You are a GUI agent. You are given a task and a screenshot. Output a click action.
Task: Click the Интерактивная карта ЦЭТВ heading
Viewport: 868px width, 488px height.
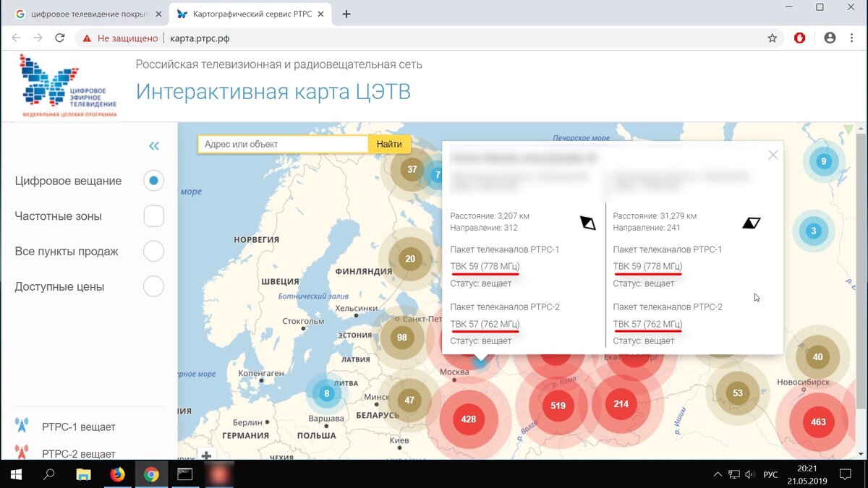[x=273, y=92]
